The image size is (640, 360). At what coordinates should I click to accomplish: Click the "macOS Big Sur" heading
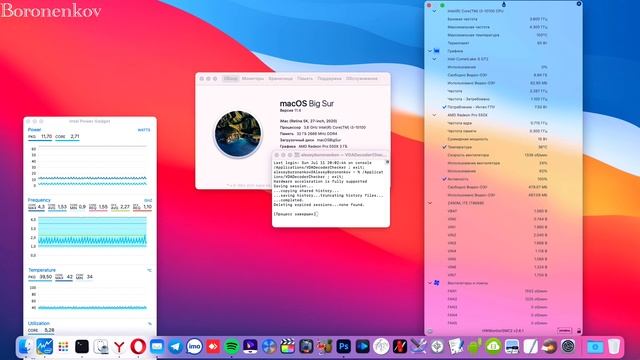[x=307, y=104]
